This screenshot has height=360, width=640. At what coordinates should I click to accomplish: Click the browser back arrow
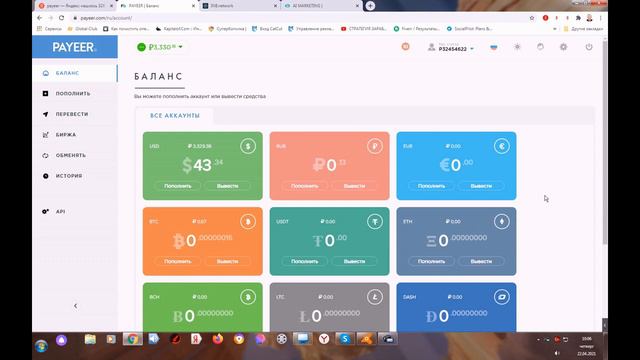pyautogui.click(x=40, y=18)
